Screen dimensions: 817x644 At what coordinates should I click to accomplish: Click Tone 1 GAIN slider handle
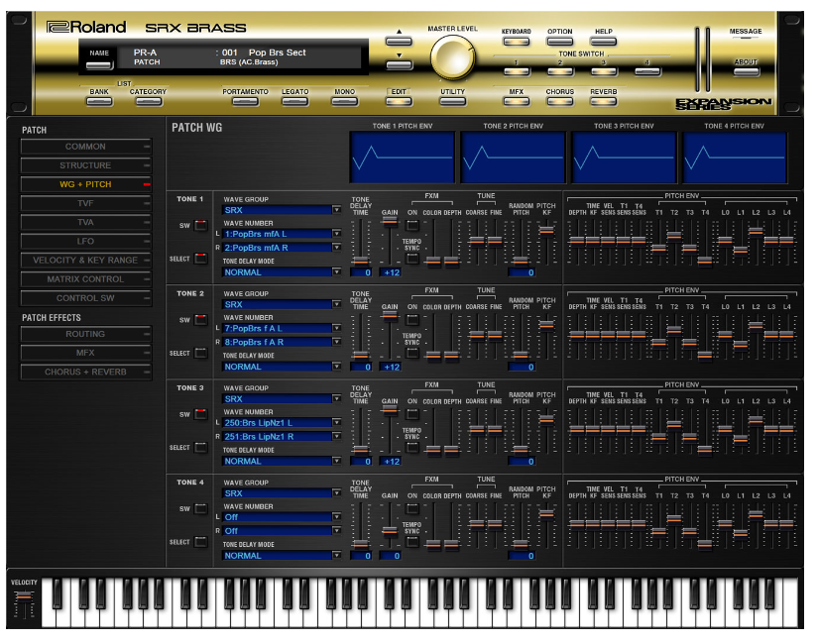(390, 222)
